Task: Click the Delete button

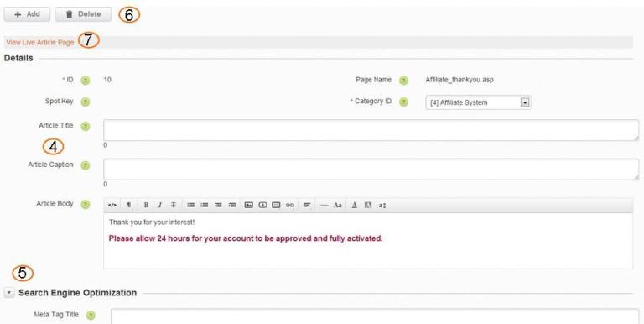Action: (83, 14)
